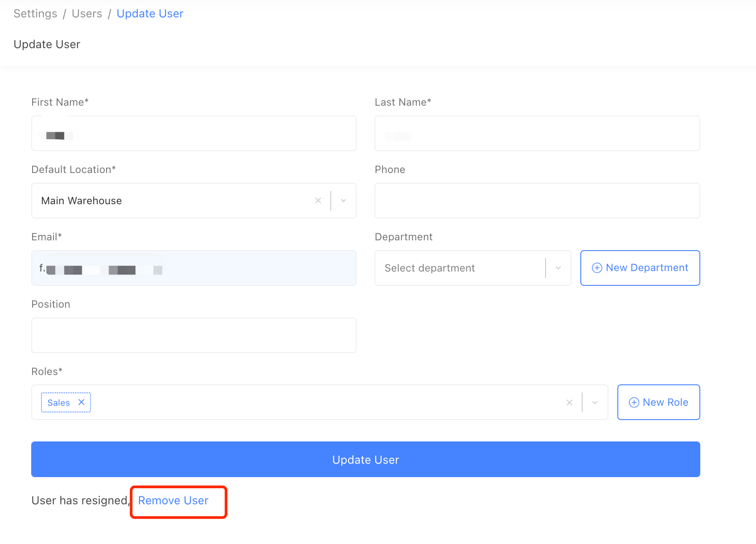Viewport: 756px width, 544px height.
Task: Click the Remove User link
Action: (x=173, y=501)
